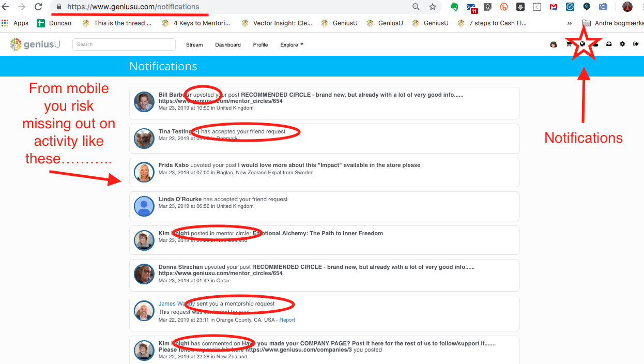Open the Gmail extension icon
644x364 pixels.
(553, 7)
